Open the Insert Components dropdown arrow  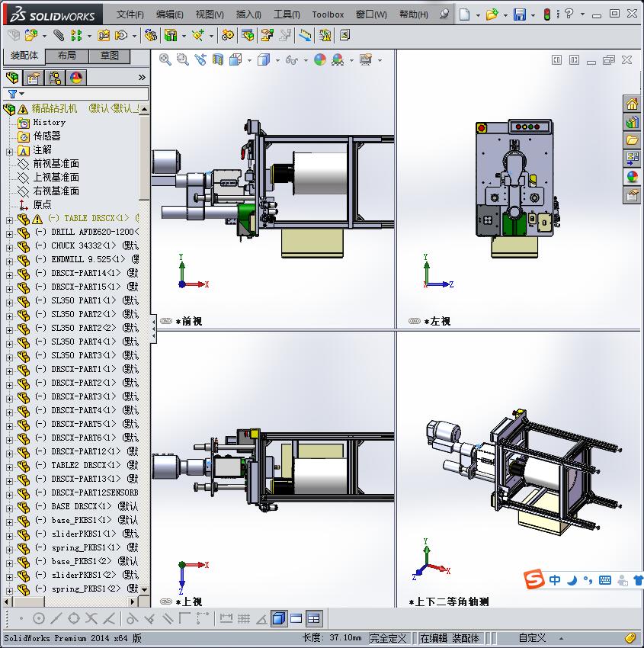pyautogui.click(x=44, y=37)
